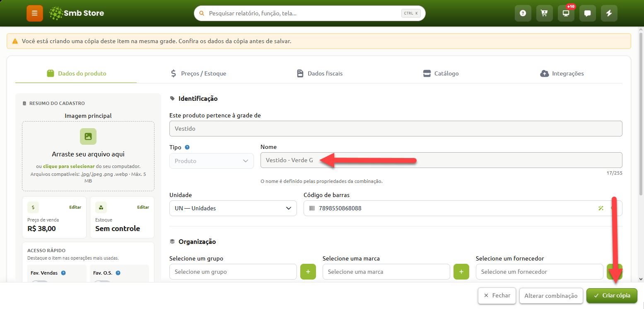This screenshot has width=644, height=309.
Task: Open the Selecione uma marca selector
Action: point(386,272)
